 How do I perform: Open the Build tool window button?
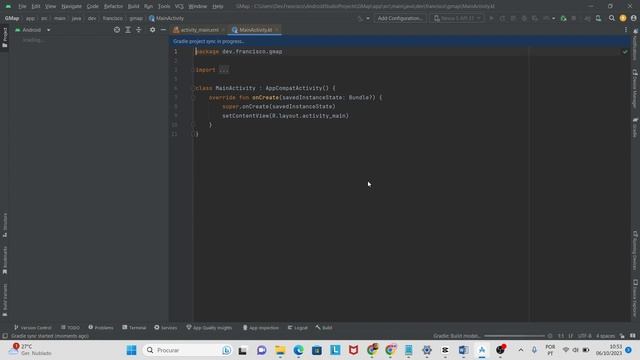[324, 328]
